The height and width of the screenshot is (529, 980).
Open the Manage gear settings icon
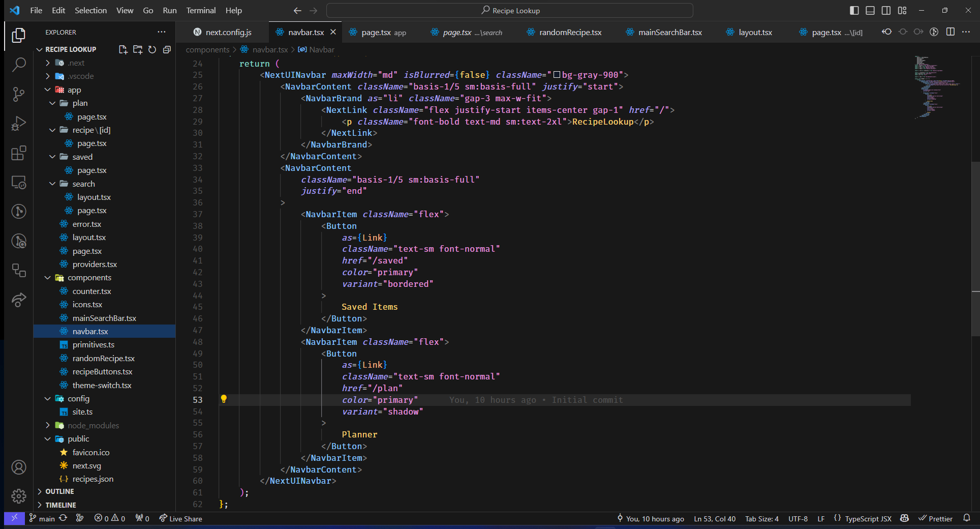pos(19,496)
